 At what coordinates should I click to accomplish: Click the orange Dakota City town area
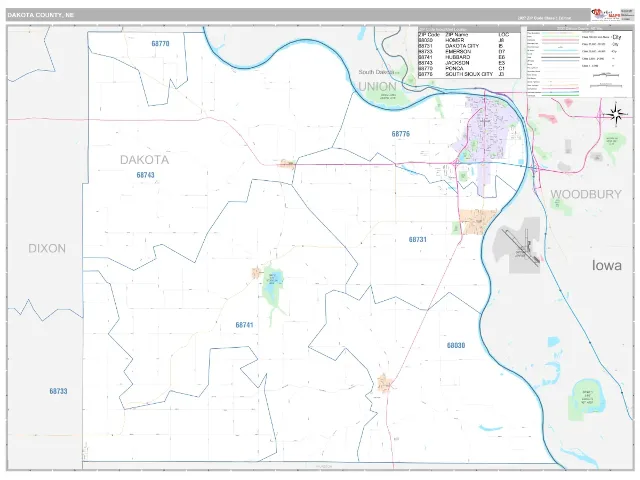(476, 222)
